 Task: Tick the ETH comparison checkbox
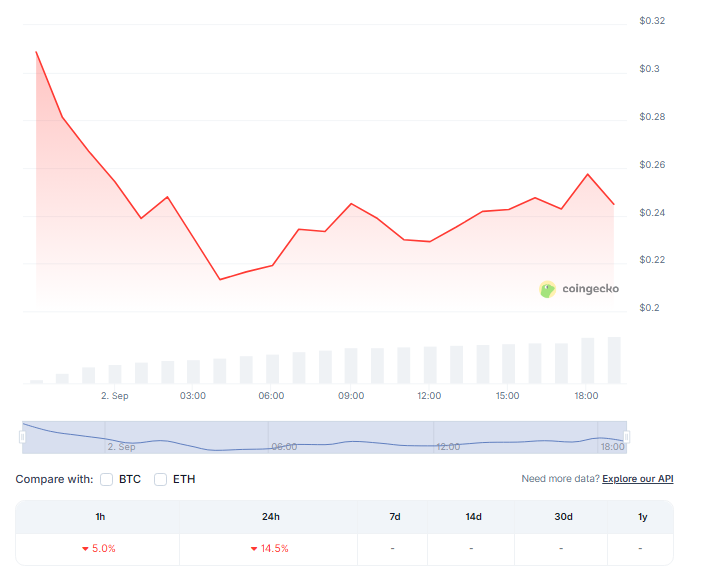tap(160, 479)
